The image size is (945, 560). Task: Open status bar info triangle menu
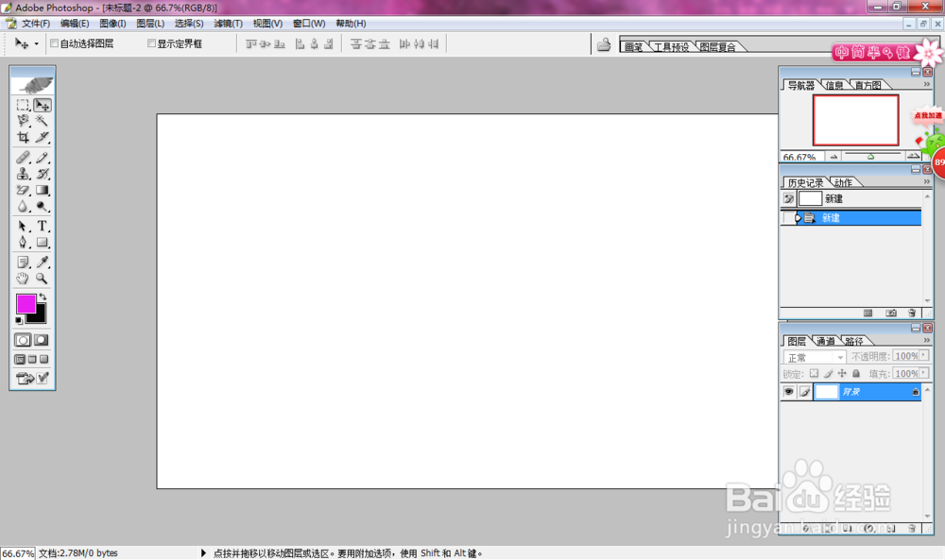[203, 552]
